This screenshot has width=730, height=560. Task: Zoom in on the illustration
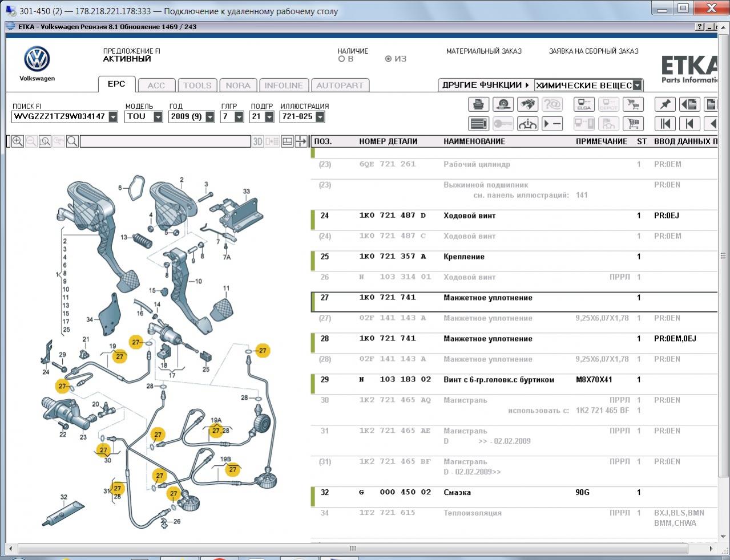tap(18, 141)
